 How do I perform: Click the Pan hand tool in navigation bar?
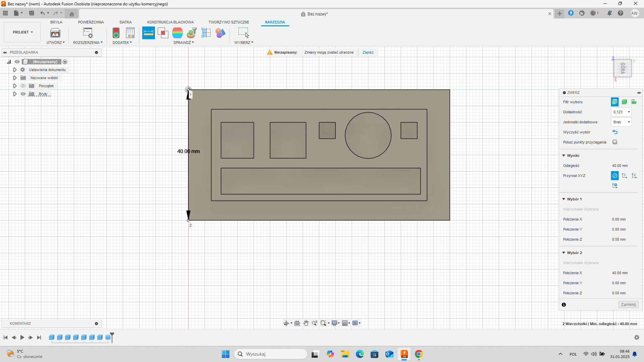(306, 323)
